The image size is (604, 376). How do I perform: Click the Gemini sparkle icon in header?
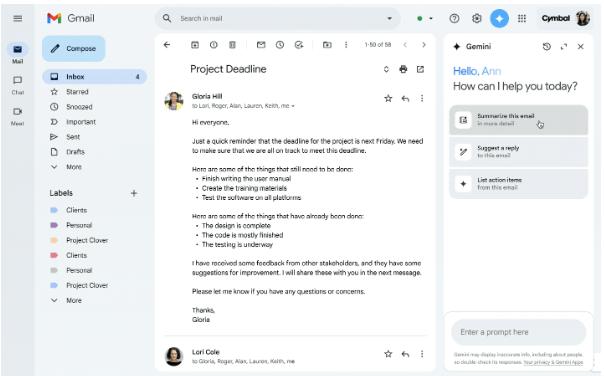point(499,18)
